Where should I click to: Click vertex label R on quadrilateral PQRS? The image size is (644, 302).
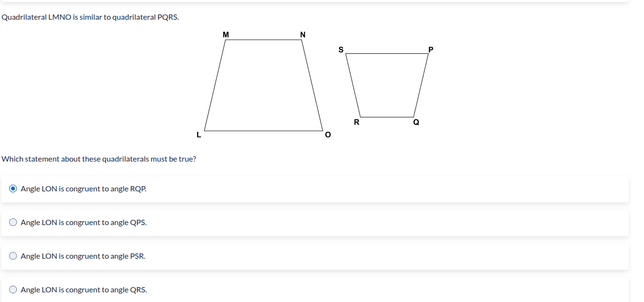point(357,122)
